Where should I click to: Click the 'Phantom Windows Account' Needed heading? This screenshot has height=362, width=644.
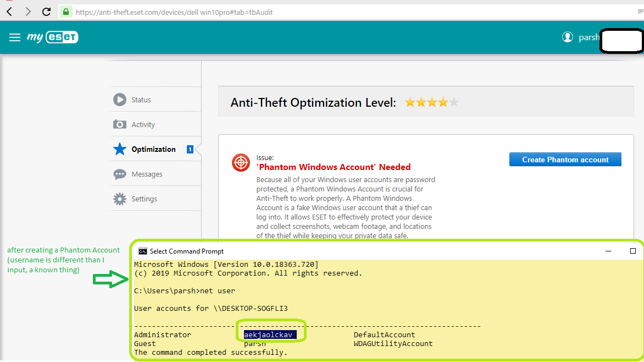[x=334, y=167]
